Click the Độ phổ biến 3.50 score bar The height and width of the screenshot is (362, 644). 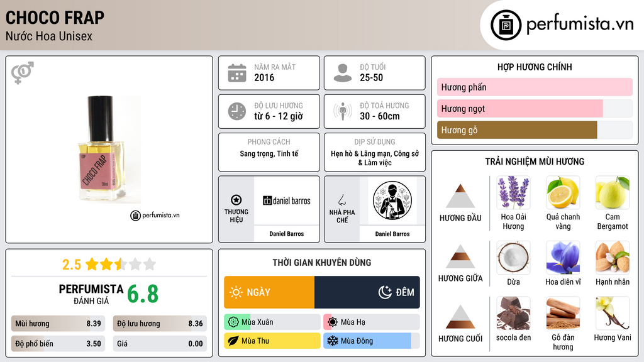click(58, 344)
